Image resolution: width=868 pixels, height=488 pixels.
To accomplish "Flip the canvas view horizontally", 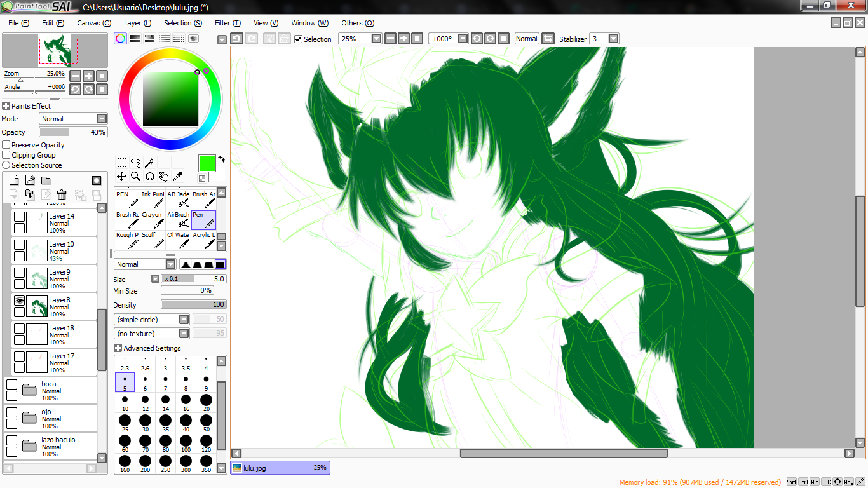I will 548,39.
